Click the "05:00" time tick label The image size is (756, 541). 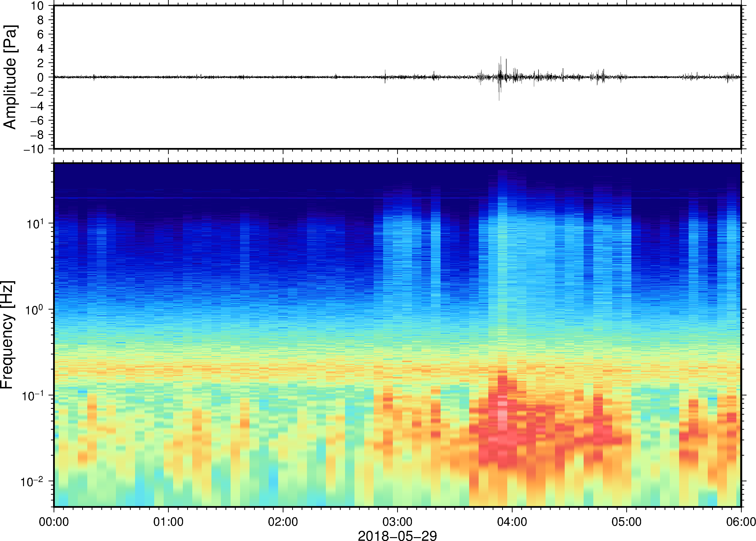tap(627, 521)
